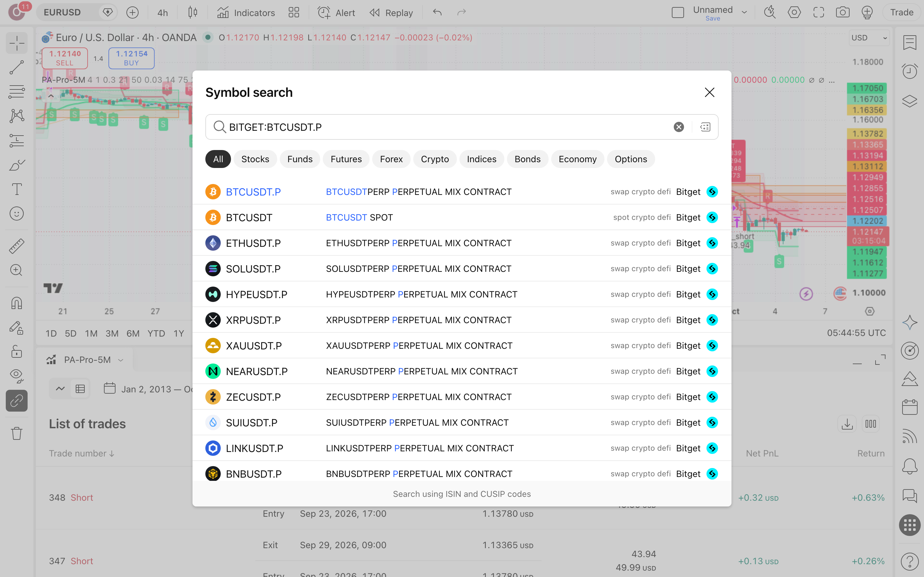This screenshot has width=924, height=577.
Task: Select ETHUSDT.P perpetual contract result
Action: pyautogui.click(x=462, y=243)
